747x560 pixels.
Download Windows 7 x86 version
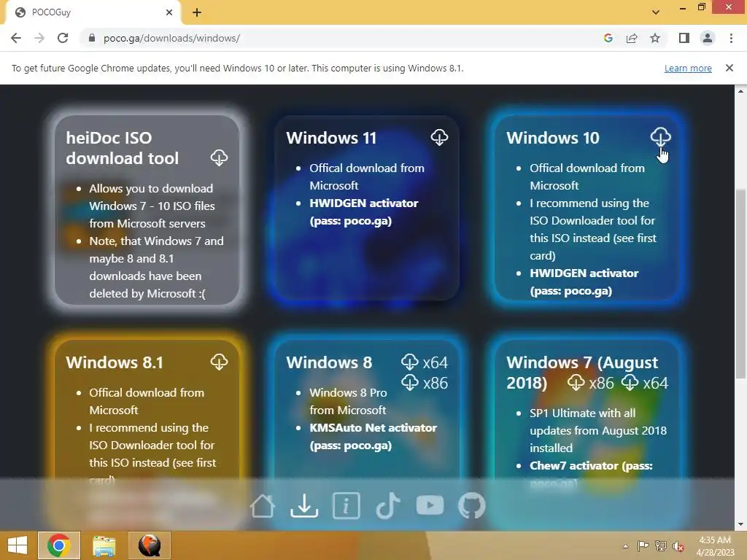[x=591, y=382]
